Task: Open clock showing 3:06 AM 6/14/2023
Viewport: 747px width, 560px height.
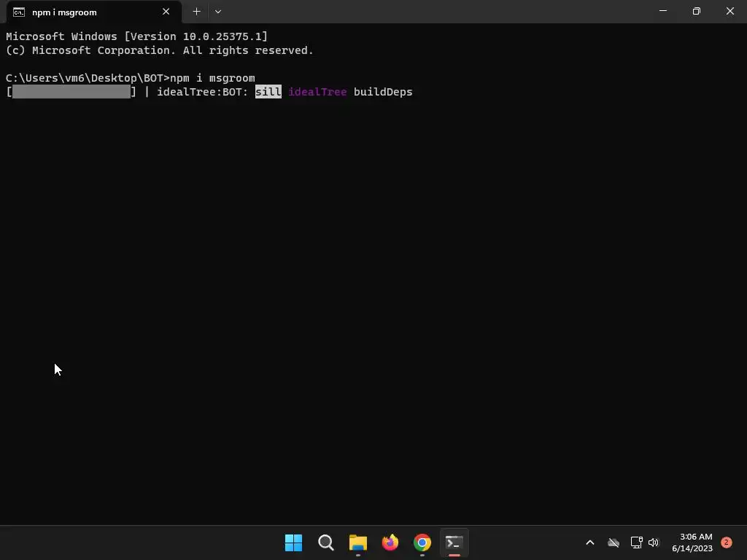Action: [692, 542]
